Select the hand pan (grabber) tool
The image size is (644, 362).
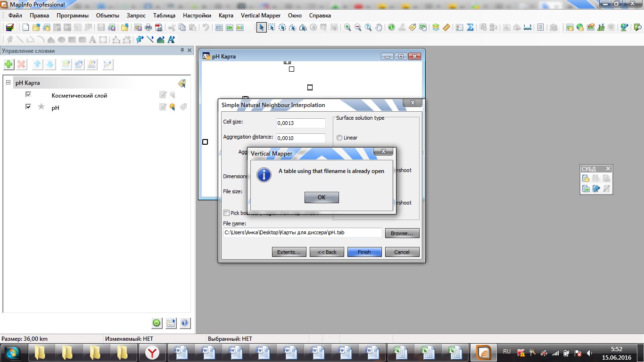(379, 27)
